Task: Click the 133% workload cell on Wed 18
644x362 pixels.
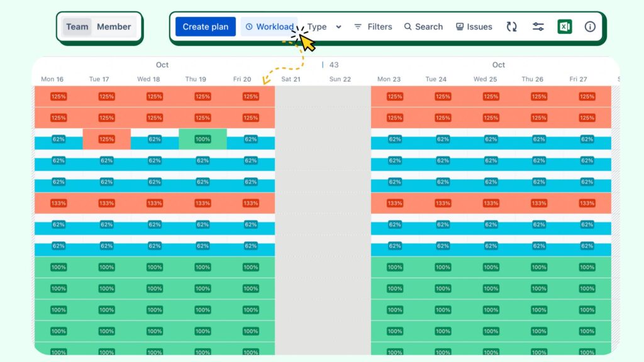Action: click(x=154, y=203)
